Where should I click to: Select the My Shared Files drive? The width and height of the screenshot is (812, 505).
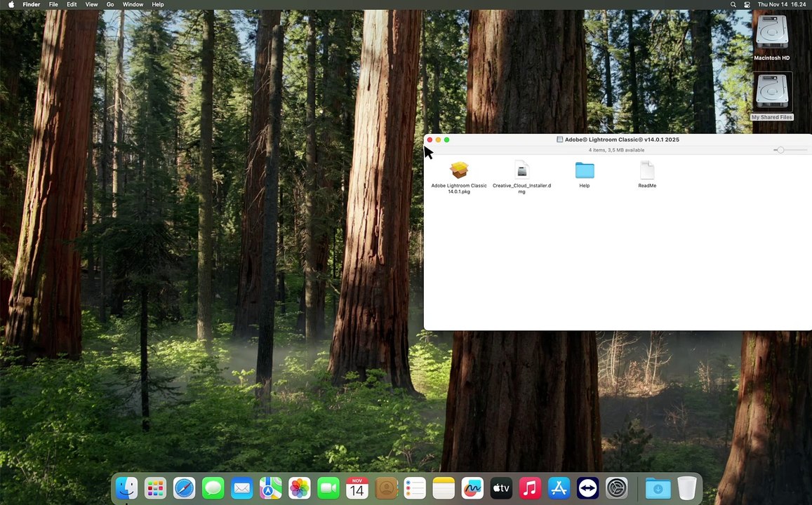tap(771, 92)
